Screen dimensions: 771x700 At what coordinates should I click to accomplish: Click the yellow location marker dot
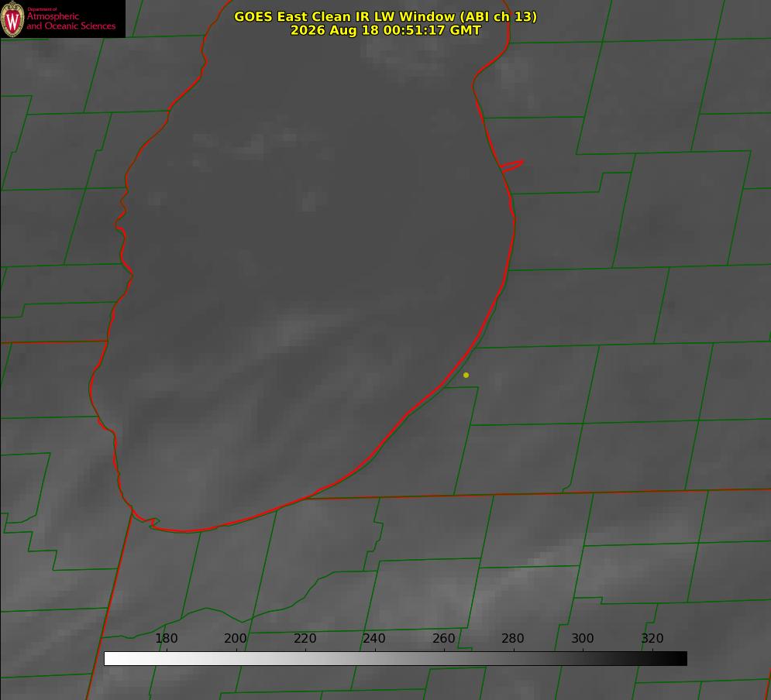coord(466,375)
